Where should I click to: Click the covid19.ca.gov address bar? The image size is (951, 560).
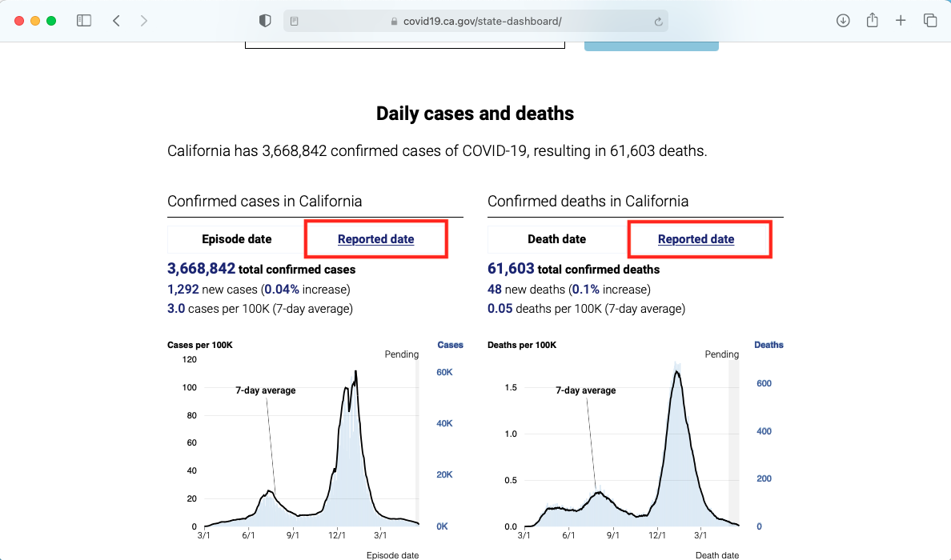pyautogui.click(x=475, y=22)
